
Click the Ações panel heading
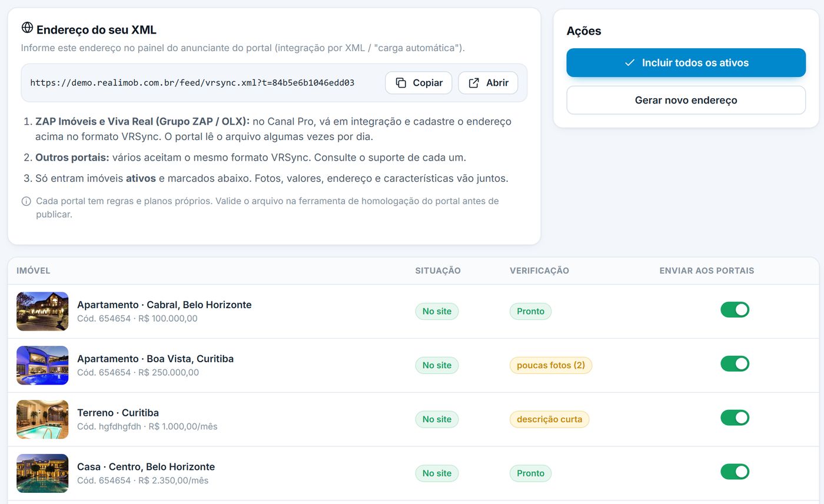point(584,31)
